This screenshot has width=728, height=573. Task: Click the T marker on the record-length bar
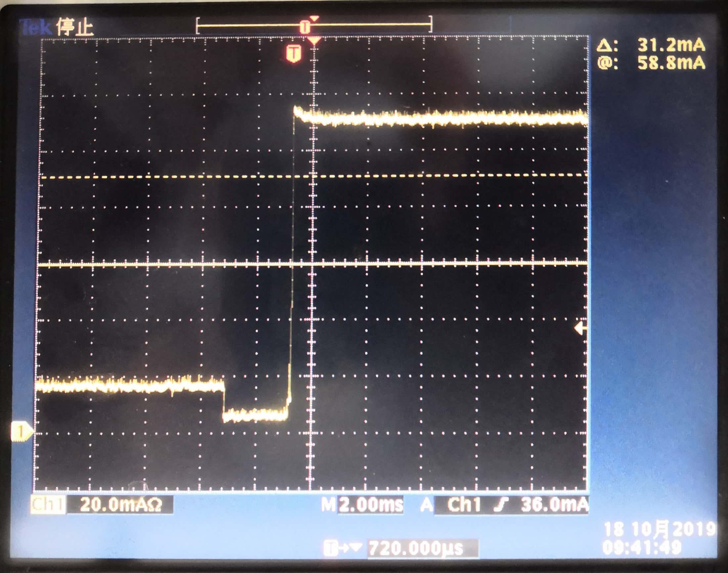click(x=305, y=27)
